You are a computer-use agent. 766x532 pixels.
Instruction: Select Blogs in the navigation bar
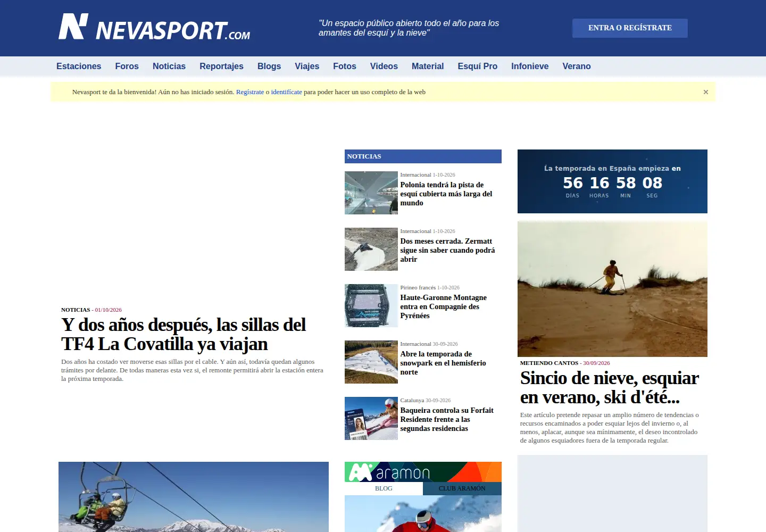pyautogui.click(x=269, y=66)
